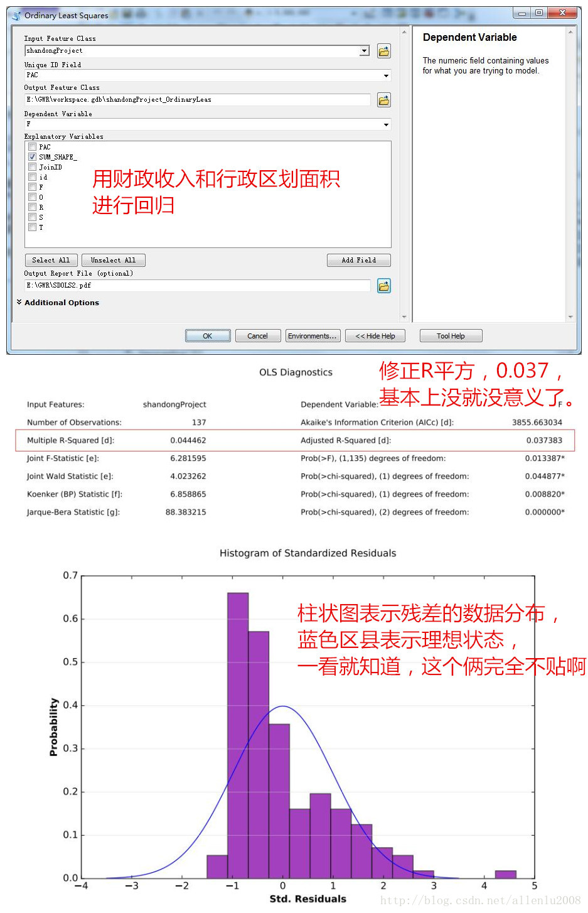
Task: Tick the R variable checkbox
Action: [32, 207]
